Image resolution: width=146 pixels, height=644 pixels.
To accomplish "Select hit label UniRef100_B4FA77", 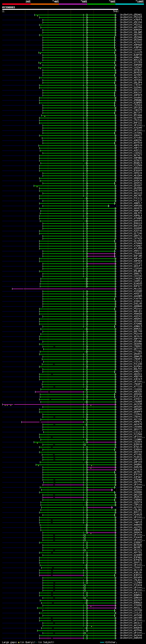I will coord(131,286).
